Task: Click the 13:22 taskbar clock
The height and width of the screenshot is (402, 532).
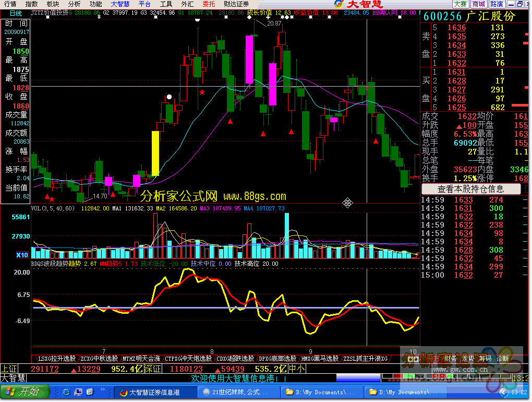Action: 519,393
